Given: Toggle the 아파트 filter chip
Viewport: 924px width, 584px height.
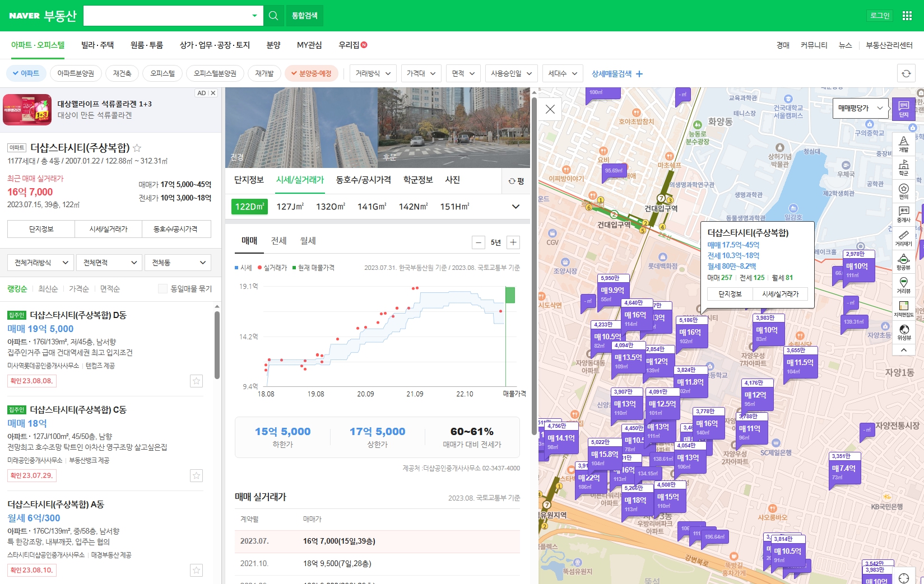Looking at the screenshot, I should click(x=26, y=73).
